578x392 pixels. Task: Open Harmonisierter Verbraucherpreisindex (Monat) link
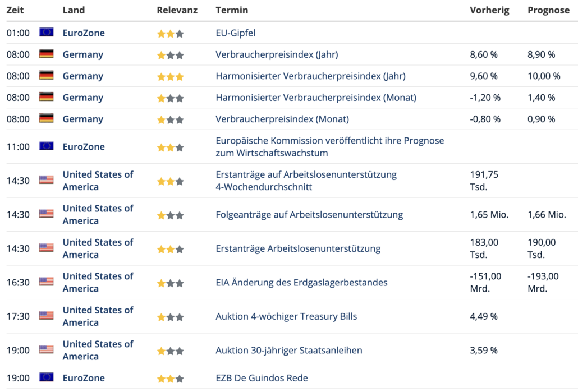tap(316, 98)
